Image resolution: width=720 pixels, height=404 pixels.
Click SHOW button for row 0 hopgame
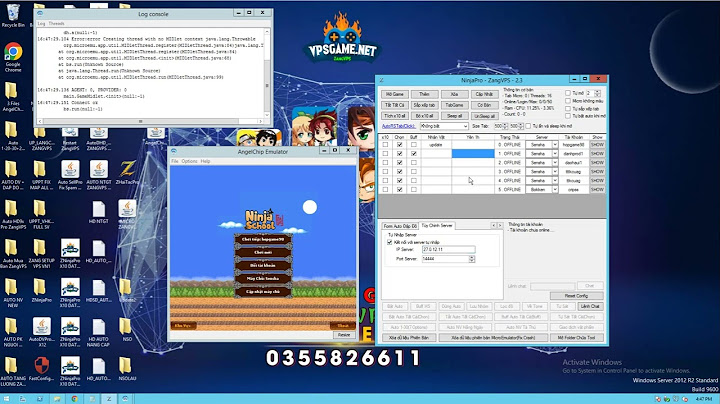click(597, 145)
